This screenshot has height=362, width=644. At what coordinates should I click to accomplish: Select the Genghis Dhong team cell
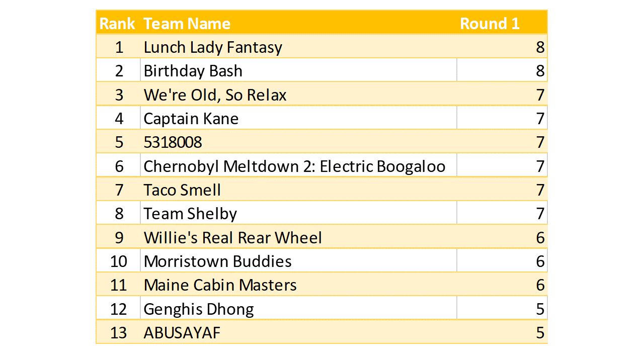pos(199,309)
